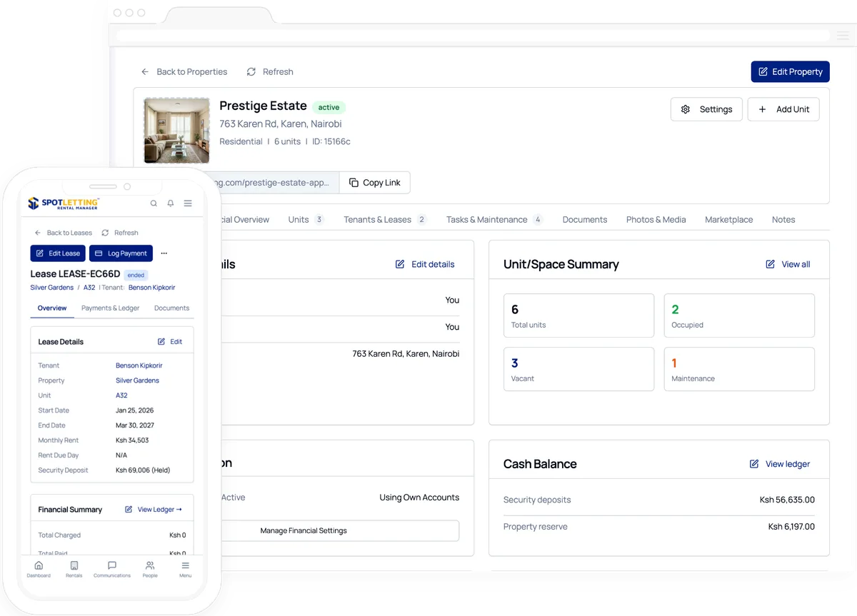Open the A32 breadcrumb link

tap(89, 288)
